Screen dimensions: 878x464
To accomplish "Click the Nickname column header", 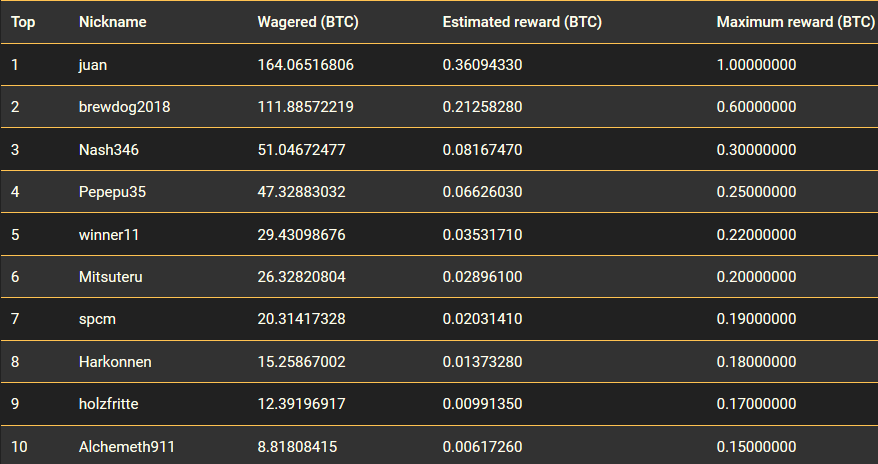I will [113, 22].
